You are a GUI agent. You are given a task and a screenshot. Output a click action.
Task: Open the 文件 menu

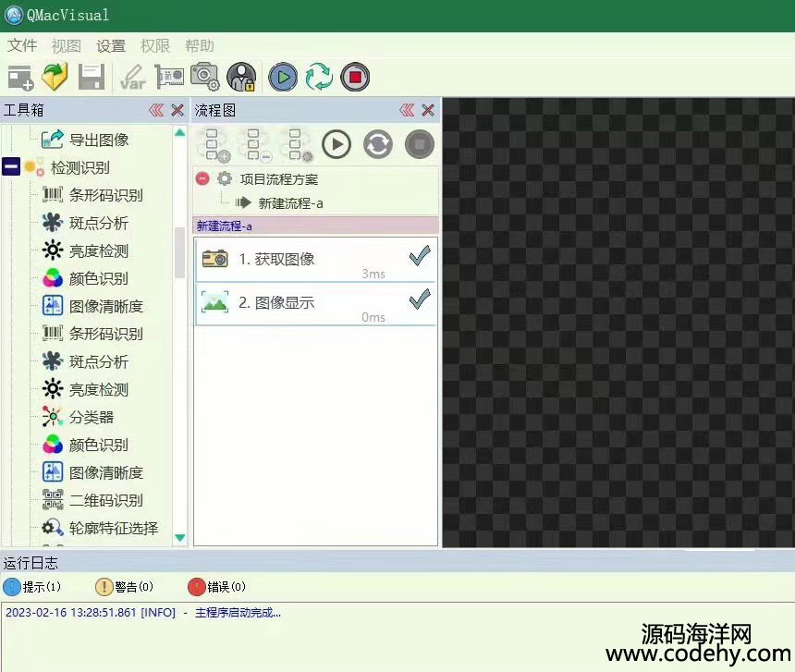22,46
